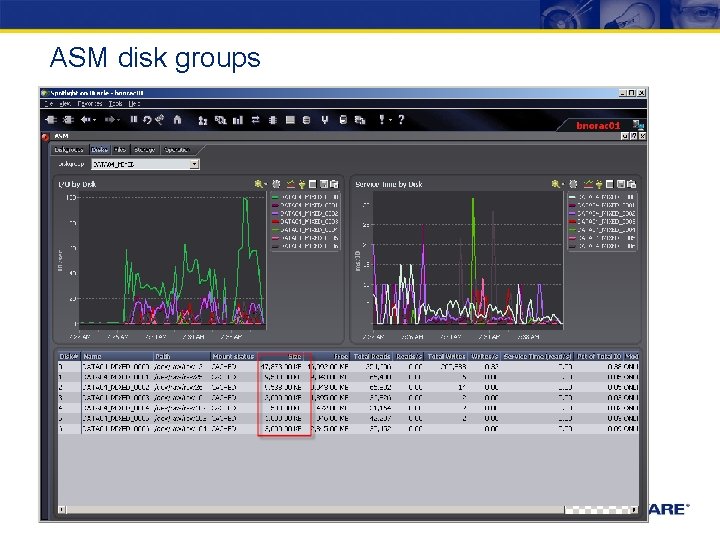720x540 pixels.
Task: Switch to the Disks tab
Action: pyautogui.click(x=100, y=150)
